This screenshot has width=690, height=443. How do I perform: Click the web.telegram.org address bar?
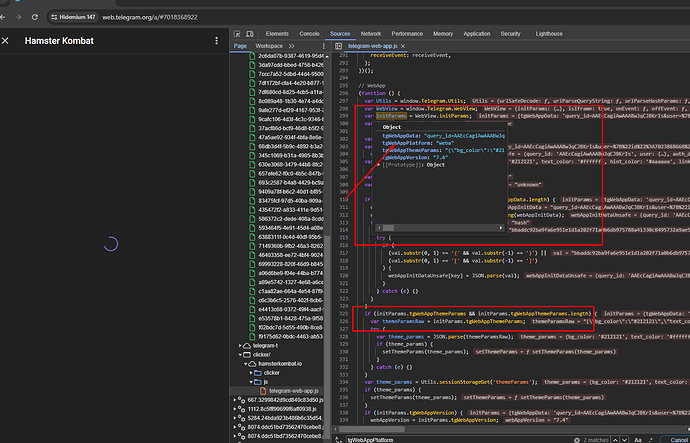[150, 17]
